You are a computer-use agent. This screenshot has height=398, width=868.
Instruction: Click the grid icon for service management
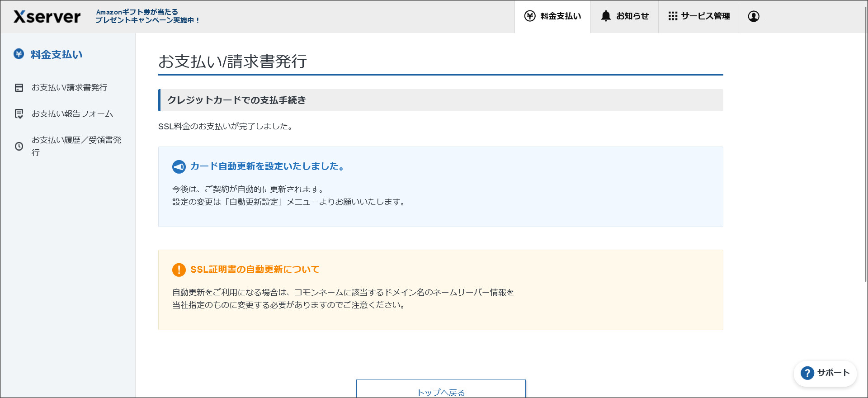(673, 16)
